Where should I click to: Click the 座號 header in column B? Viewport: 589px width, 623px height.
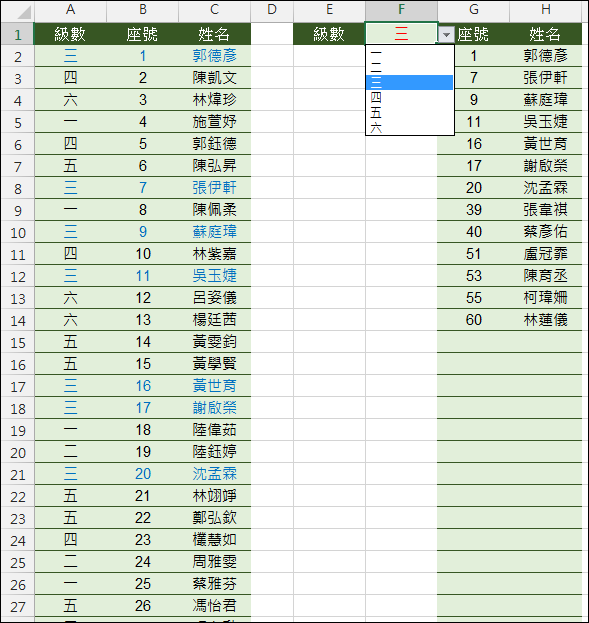(143, 34)
